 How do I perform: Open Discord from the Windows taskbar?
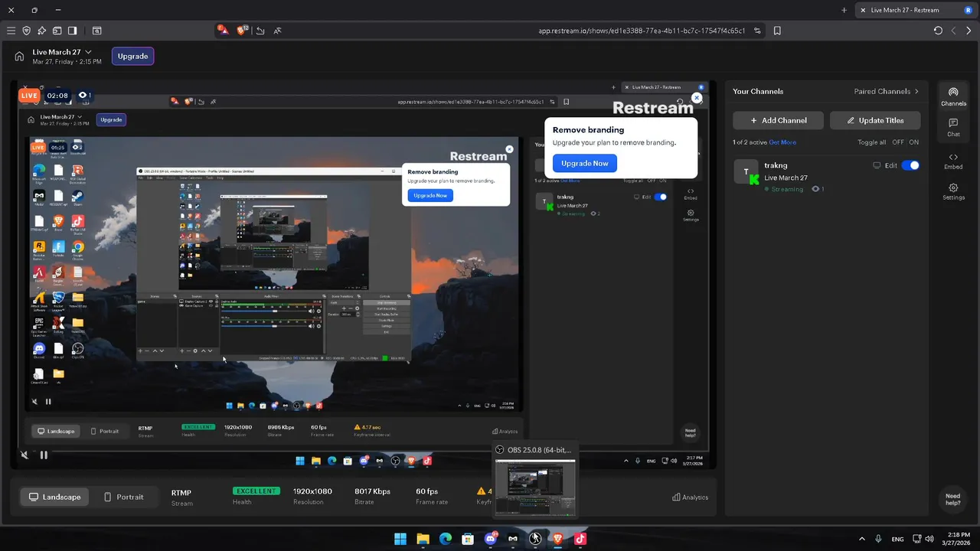pos(491,539)
